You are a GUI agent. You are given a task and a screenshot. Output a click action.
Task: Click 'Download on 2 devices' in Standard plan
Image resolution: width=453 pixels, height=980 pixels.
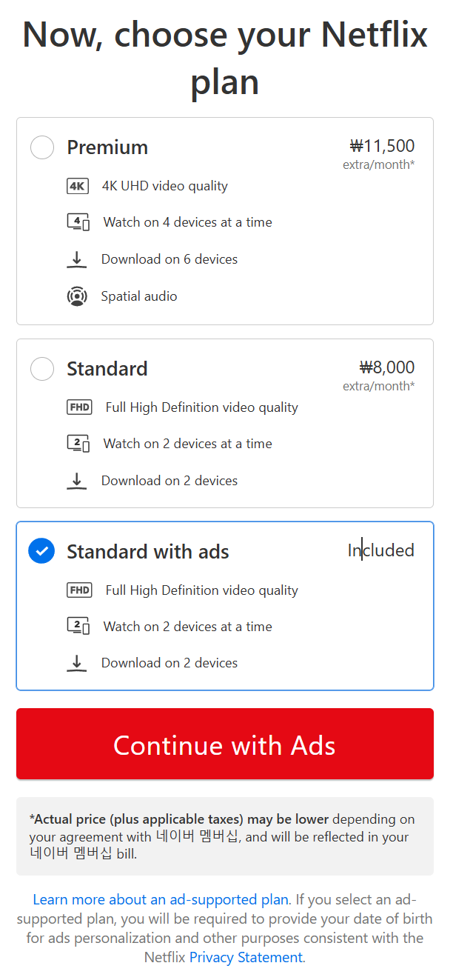coord(170,481)
